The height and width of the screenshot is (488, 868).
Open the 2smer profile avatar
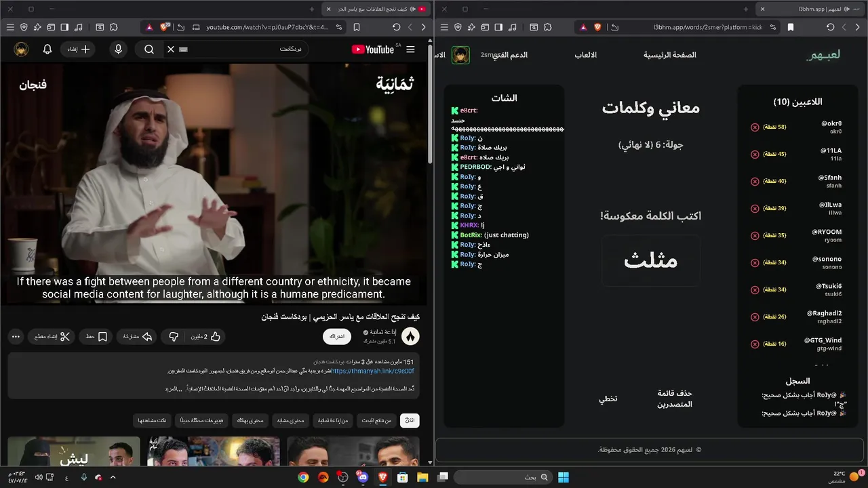point(461,55)
